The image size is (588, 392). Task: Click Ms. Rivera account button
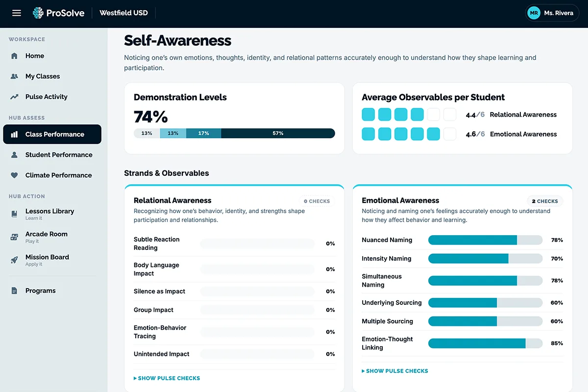(552, 13)
